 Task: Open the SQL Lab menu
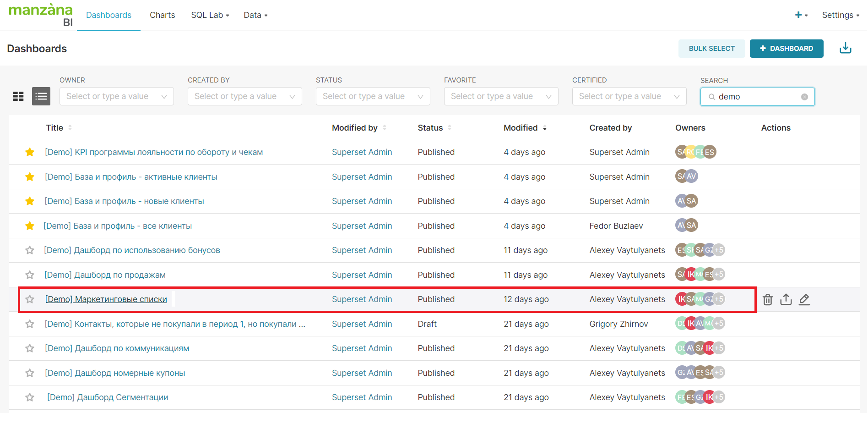click(x=210, y=15)
